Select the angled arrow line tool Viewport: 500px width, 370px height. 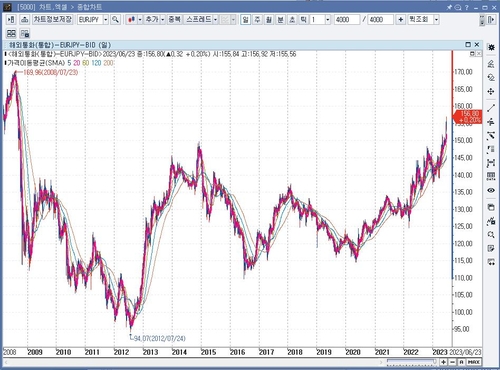point(491,136)
